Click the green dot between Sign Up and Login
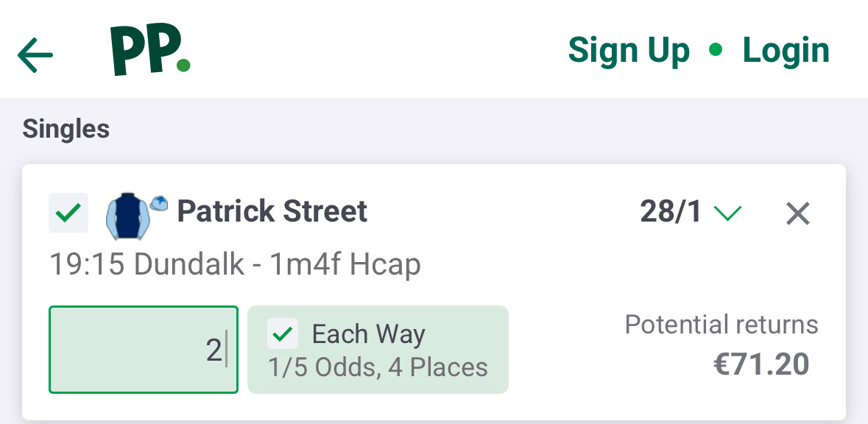 (x=715, y=50)
